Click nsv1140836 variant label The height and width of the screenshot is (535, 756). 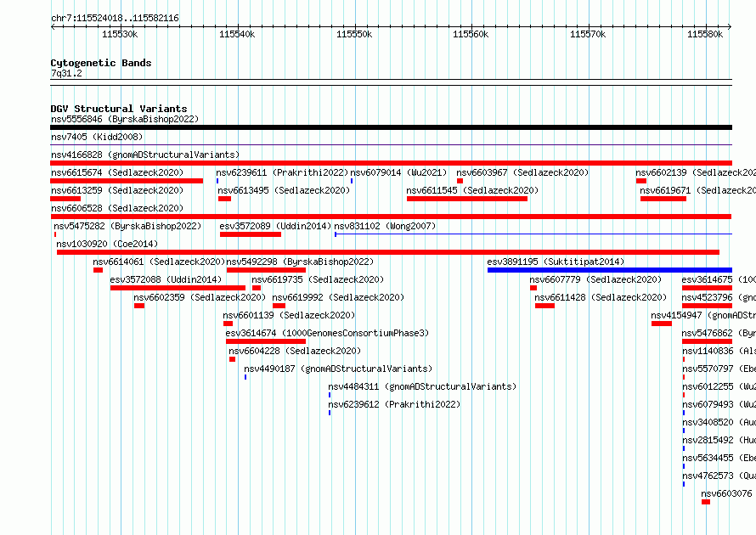click(719, 351)
